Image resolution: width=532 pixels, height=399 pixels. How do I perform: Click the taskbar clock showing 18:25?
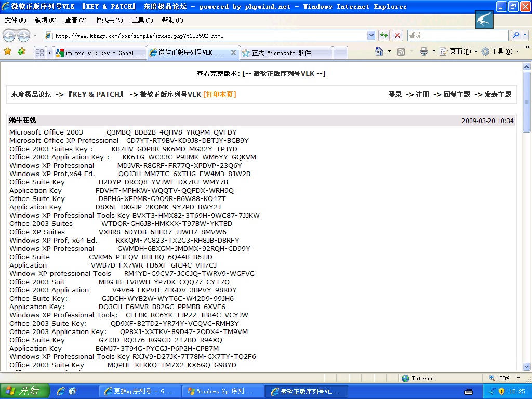coord(517,392)
